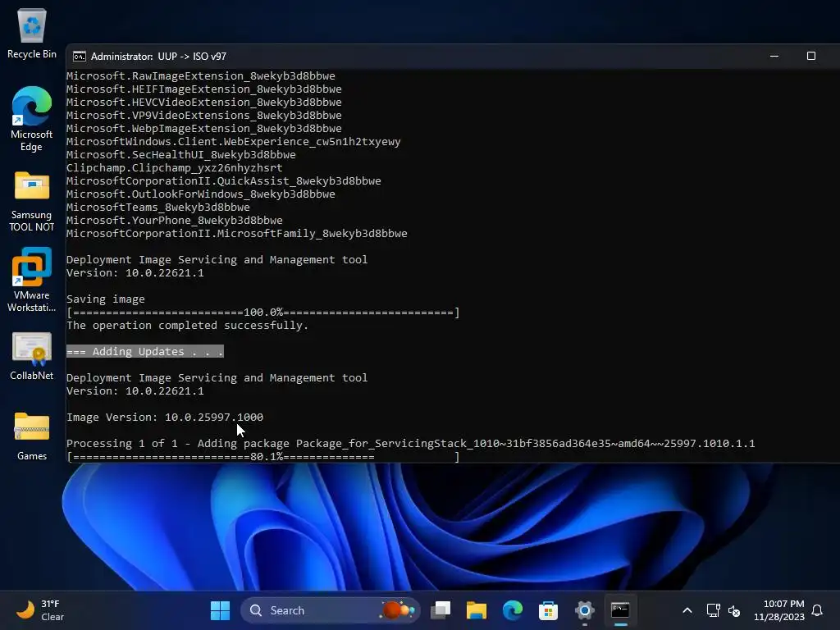Click 'Microsoft.SecHealthUI_8wekyb3d8bbwe' line
This screenshot has width=840, height=630.
(x=181, y=155)
